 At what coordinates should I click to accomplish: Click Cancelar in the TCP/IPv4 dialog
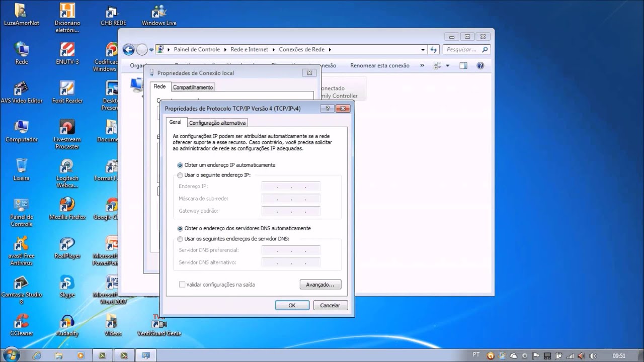coord(330,305)
